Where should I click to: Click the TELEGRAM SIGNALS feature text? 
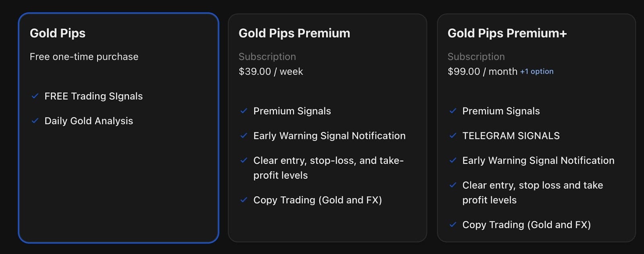coord(511,135)
